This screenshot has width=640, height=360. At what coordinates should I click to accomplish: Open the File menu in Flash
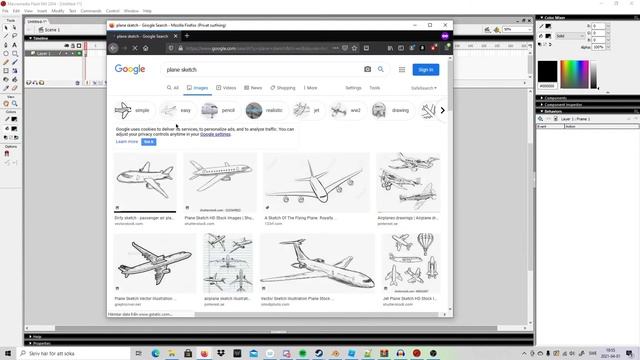pyautogui.click(x=5, y=11)
